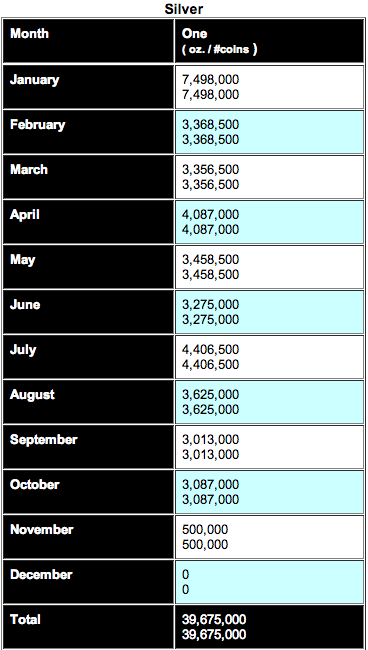Click the Silver table title
This screenshot has height=650, width=368.
(x=184, y=9)
